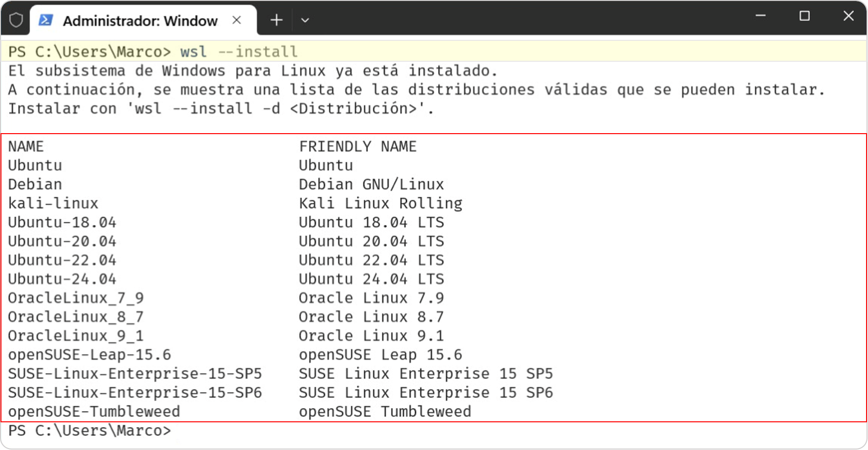Maximize the terminal window
Screen dimensions: 868x450
[804, 16]
